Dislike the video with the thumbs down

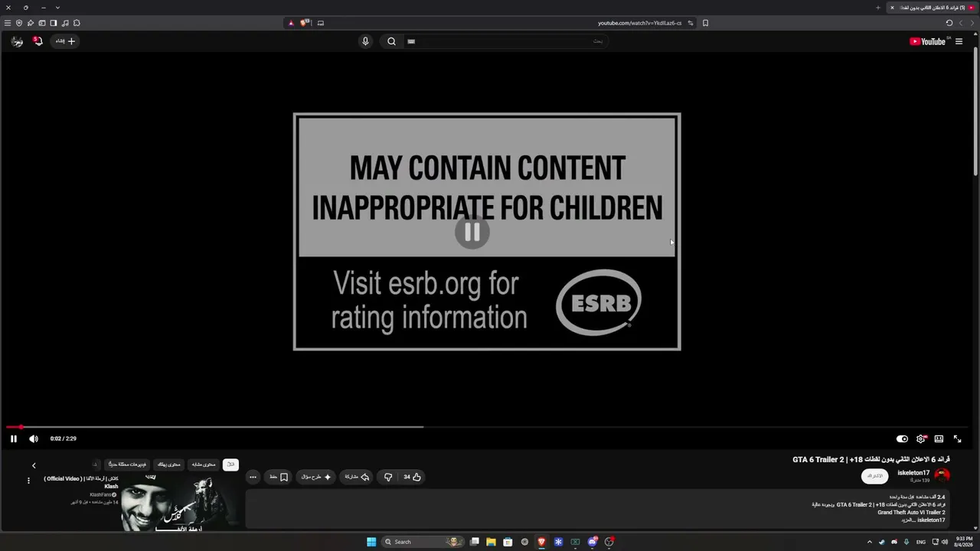(388, 477)
